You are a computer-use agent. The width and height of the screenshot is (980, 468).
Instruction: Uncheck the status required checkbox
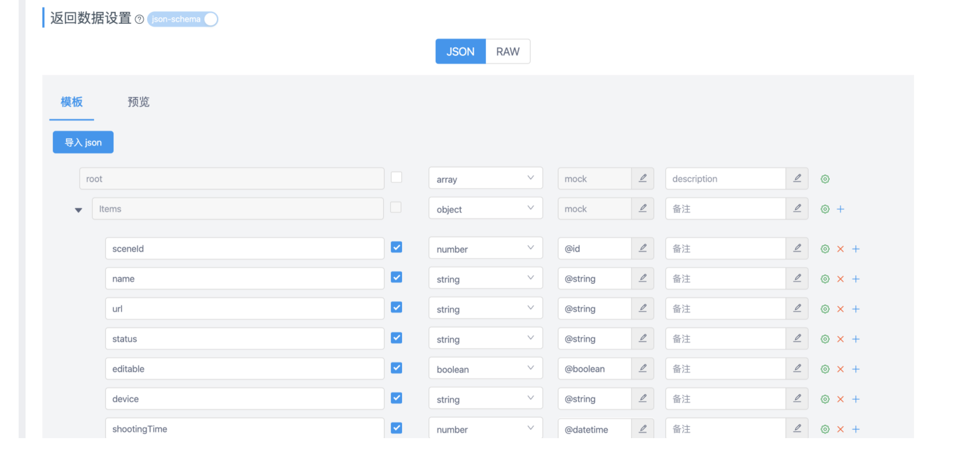coord(396,338)
